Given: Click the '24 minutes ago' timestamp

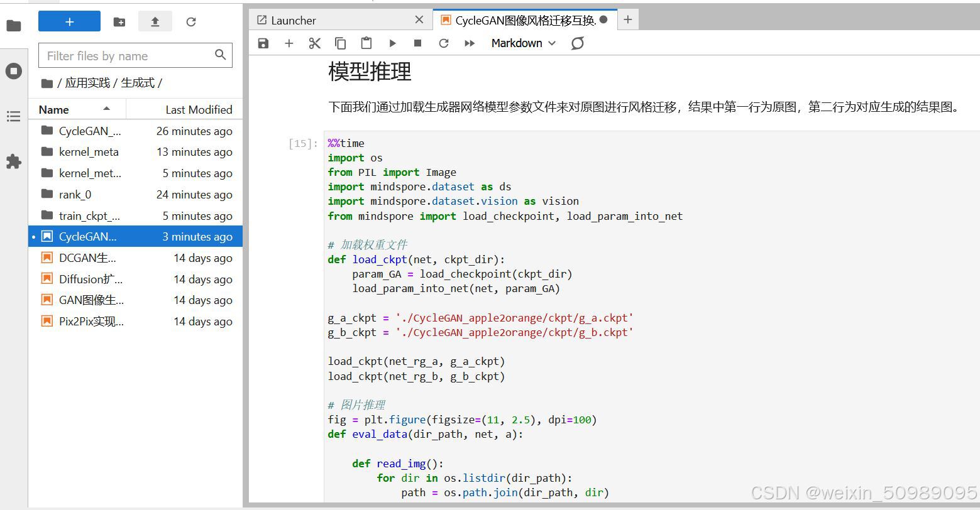Looking at the screenshot, I should [194, 195].
